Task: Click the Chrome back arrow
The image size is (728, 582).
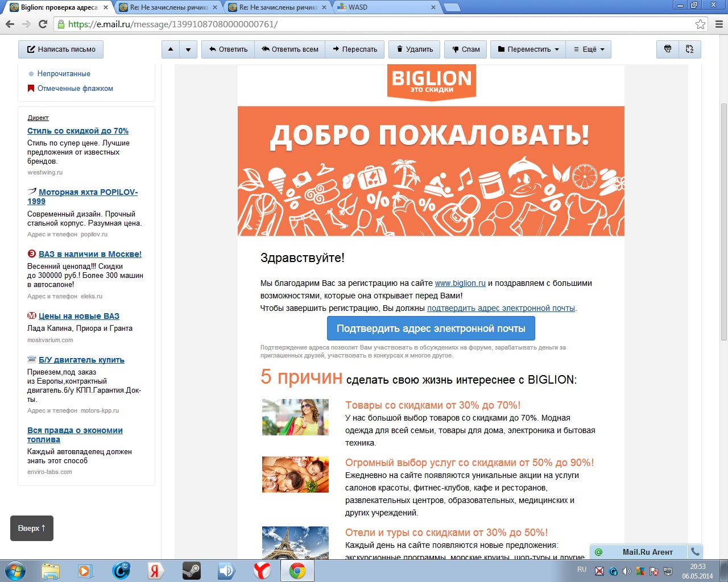Action: click(x=10, y=24)
